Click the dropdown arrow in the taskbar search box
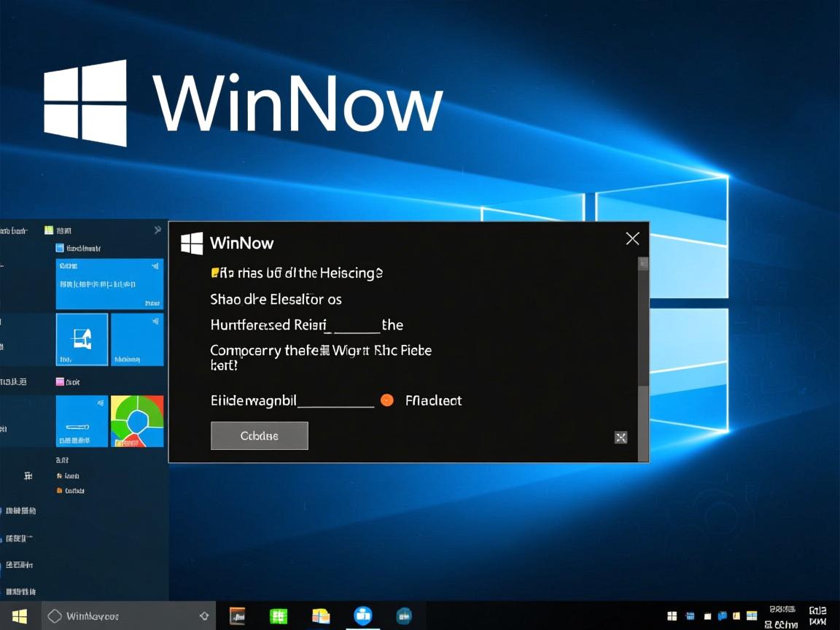The width and height of the screenshot is (840, 630). tap(203, 615)
